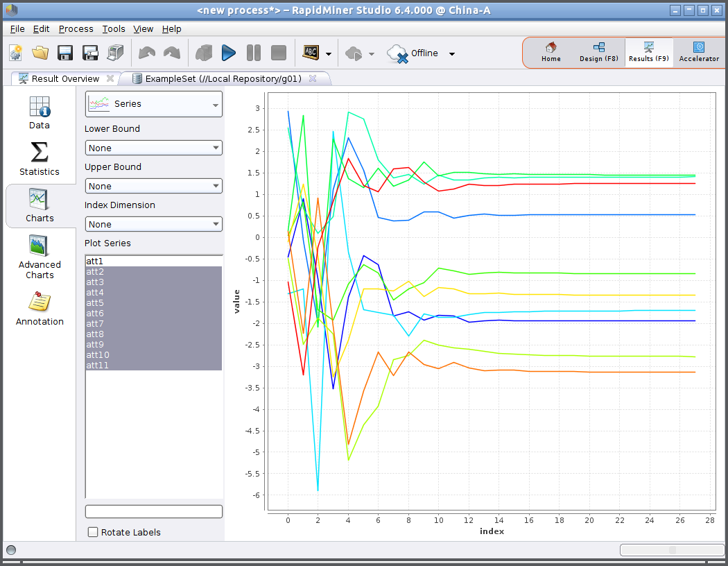Switch to the Design (F8) perspective
Image resolution: width=728 pixels, height=566 pixels.
click(599, 53)
